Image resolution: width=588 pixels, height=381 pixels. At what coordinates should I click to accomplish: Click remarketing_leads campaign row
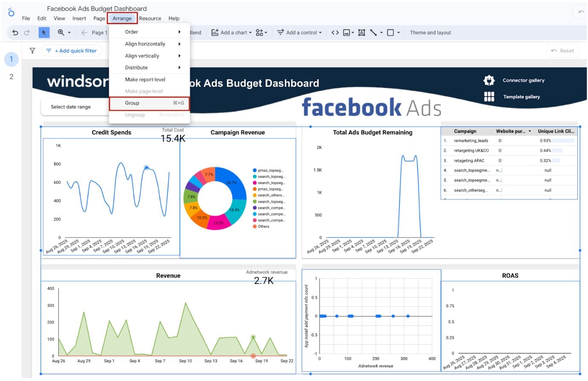click(509, 141)
